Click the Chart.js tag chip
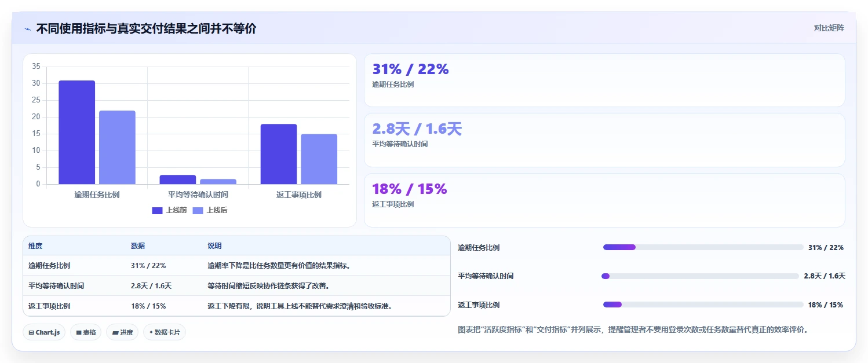 click(x=44, y=332)
